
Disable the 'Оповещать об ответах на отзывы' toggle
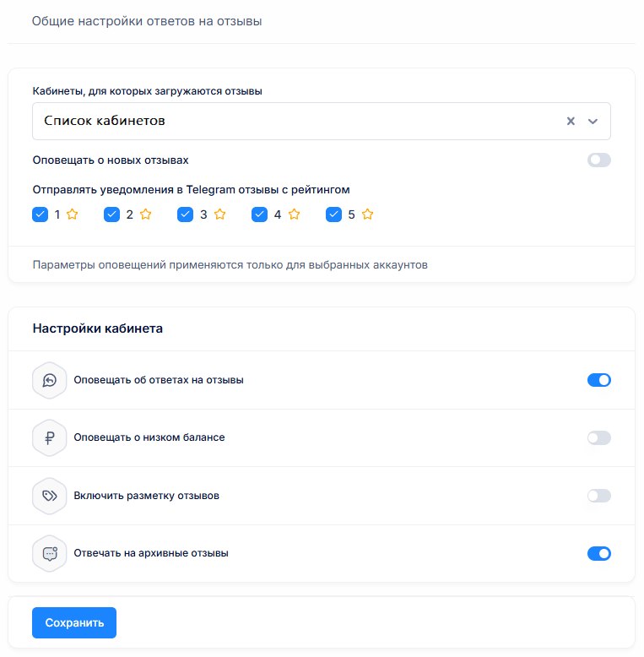coord(598,380)
